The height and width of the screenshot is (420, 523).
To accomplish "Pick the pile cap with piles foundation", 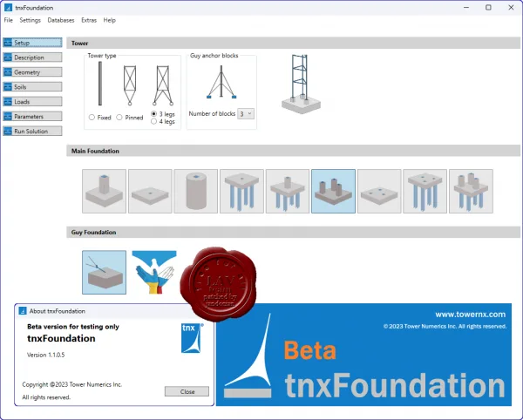I will 241,191.
